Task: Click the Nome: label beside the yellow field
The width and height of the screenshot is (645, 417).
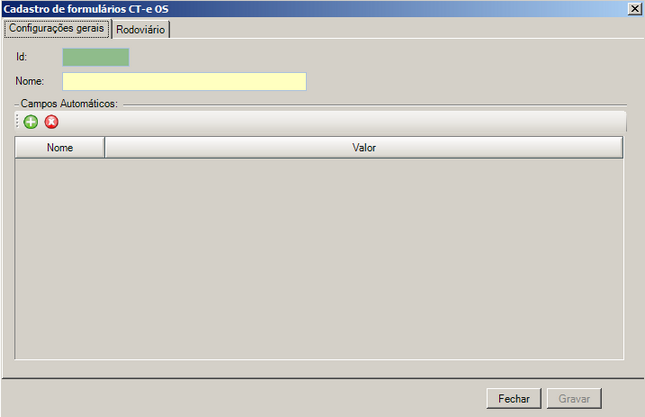Action: point(30,81)
